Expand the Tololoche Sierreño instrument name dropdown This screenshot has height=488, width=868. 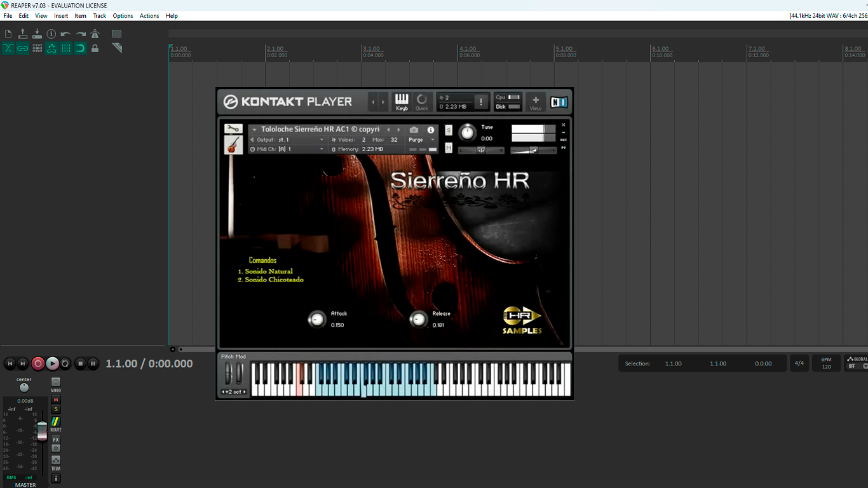[255, 130]
